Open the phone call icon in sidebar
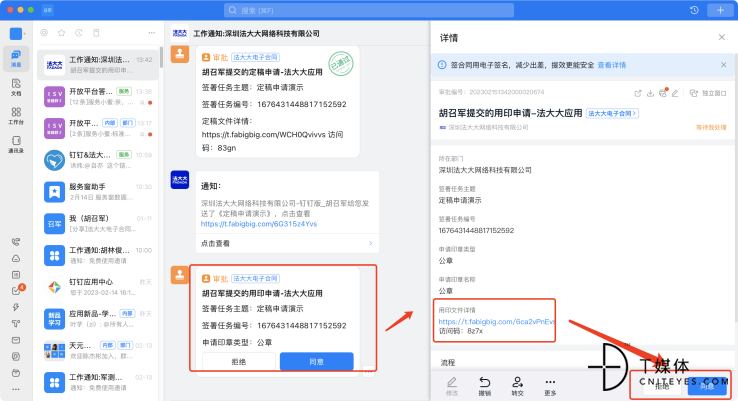 coord(16,242)
